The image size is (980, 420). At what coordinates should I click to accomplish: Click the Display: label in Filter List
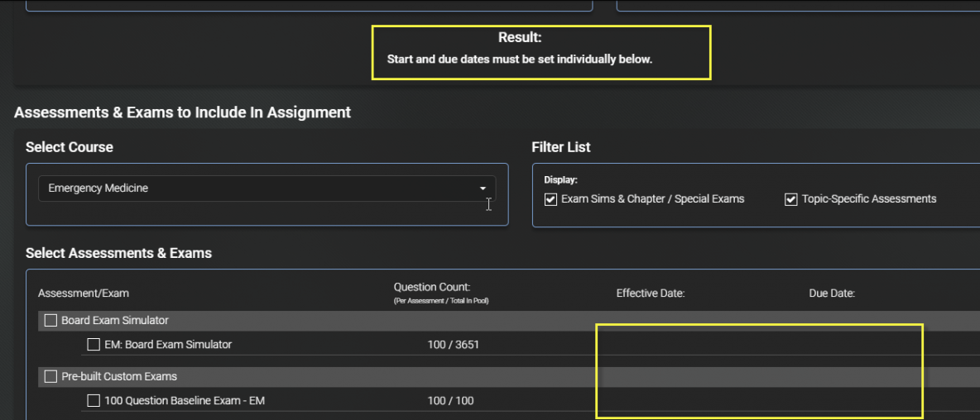tap(560, 180)
